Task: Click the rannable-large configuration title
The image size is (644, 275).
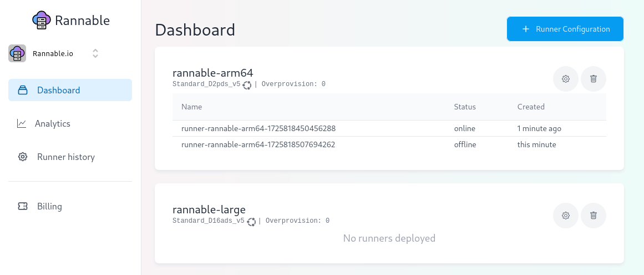Action: click(x=209, y=209)
